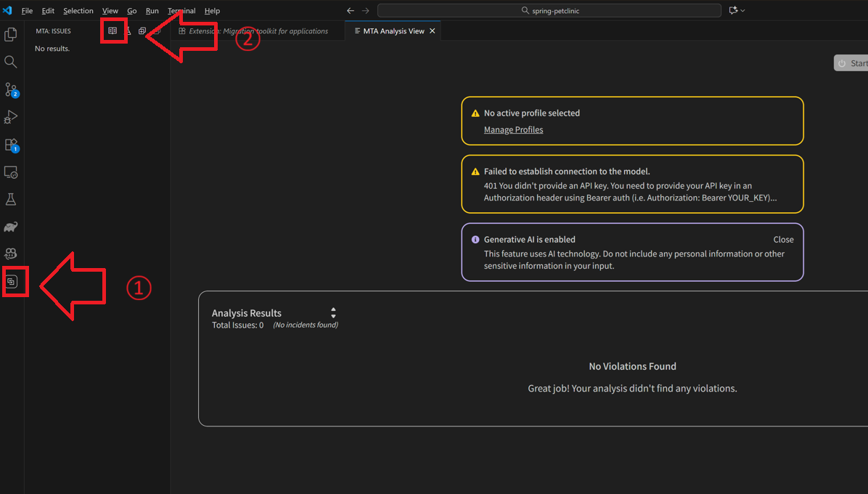Open the Search view in activity bar
Image resolution: width=868 pixels, height=494 pixels.
(x=10, y=62)
